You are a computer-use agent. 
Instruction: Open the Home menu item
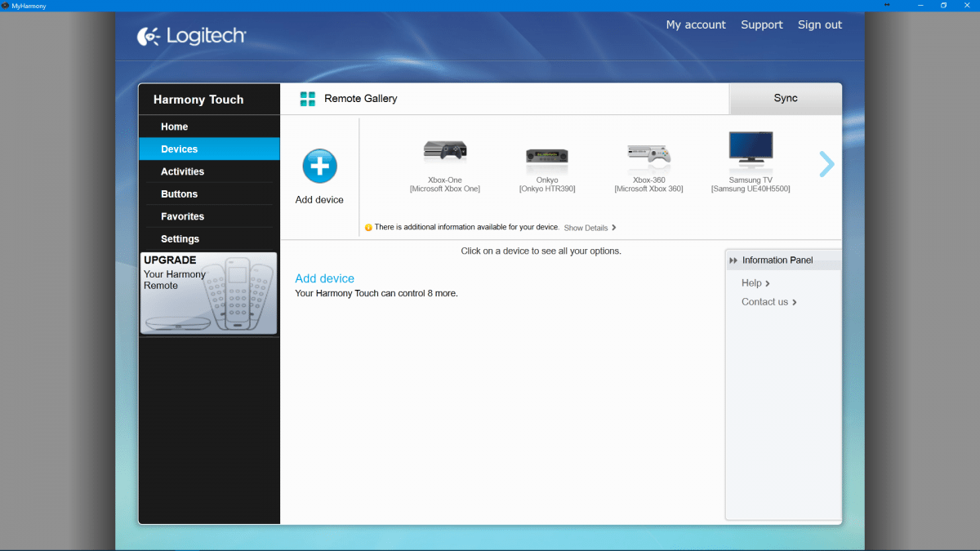[209, 127]
